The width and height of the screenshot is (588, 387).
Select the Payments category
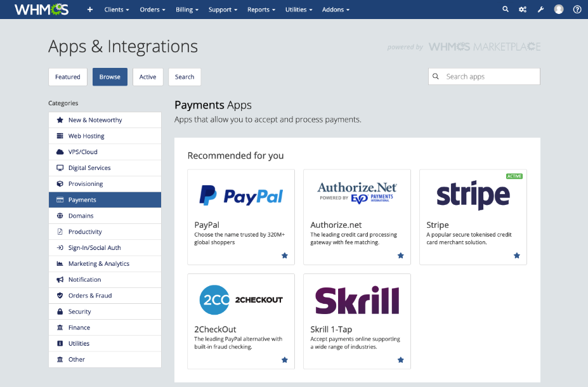[x=105, y=200]
